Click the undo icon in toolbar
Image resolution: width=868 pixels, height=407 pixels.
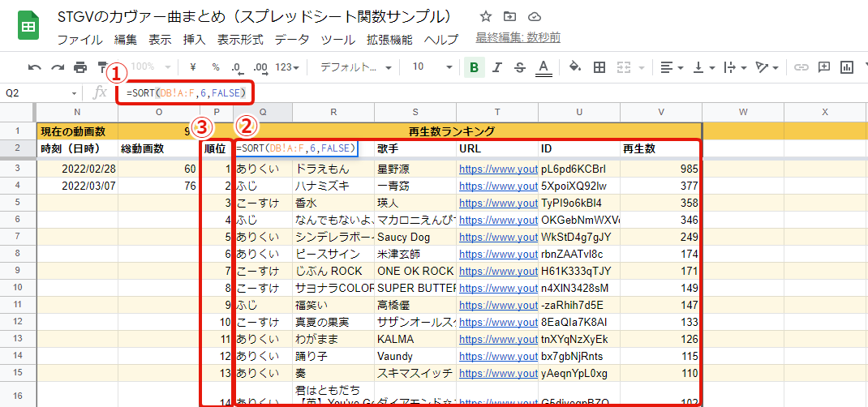35,67
